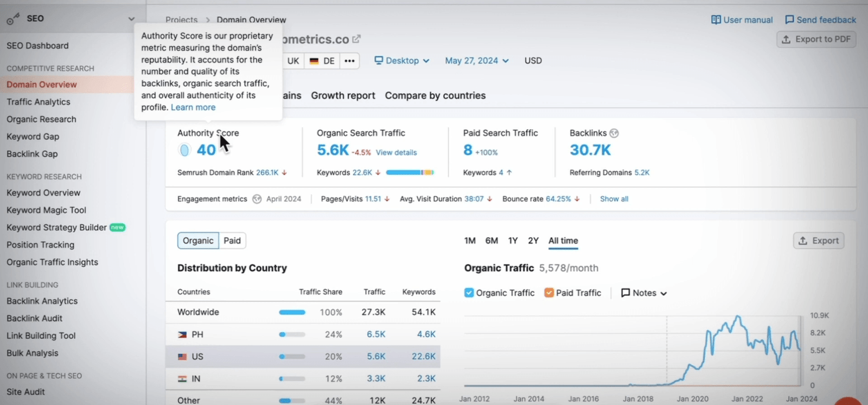Image resolution: width=868 pixels, height=405 pixels.
Task: Open Bulk Analysis
Action: pyautogui.click(x=32, y=353)
